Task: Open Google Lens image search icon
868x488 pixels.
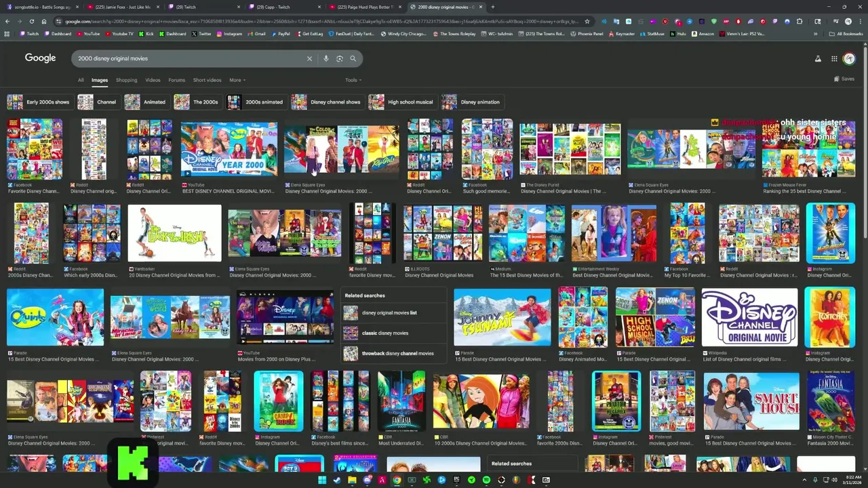Action: tap(339, 58)
